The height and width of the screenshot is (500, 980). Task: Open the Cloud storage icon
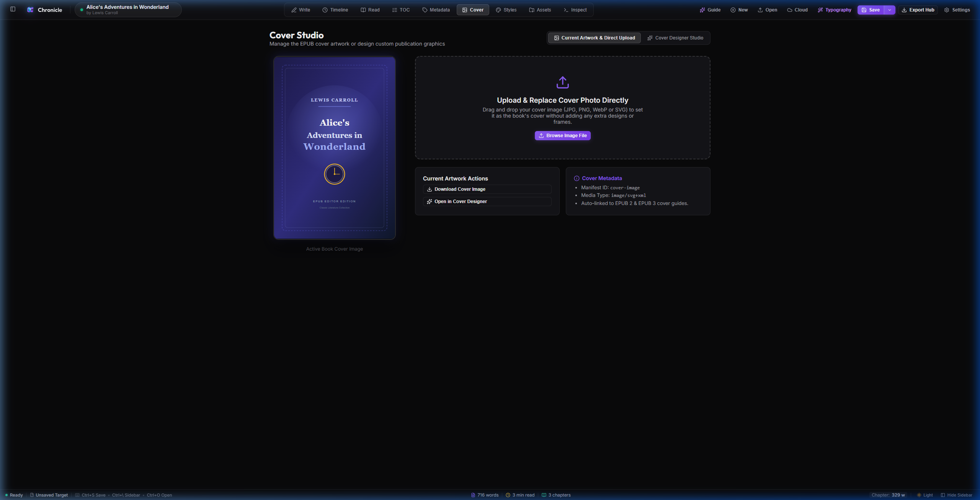tap(789, 10)
